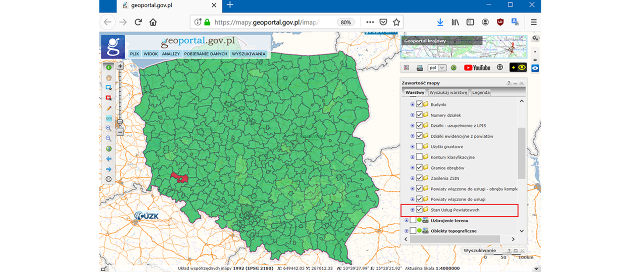Uncheck Stan Usług Powiatowych layer

[419, 210]
